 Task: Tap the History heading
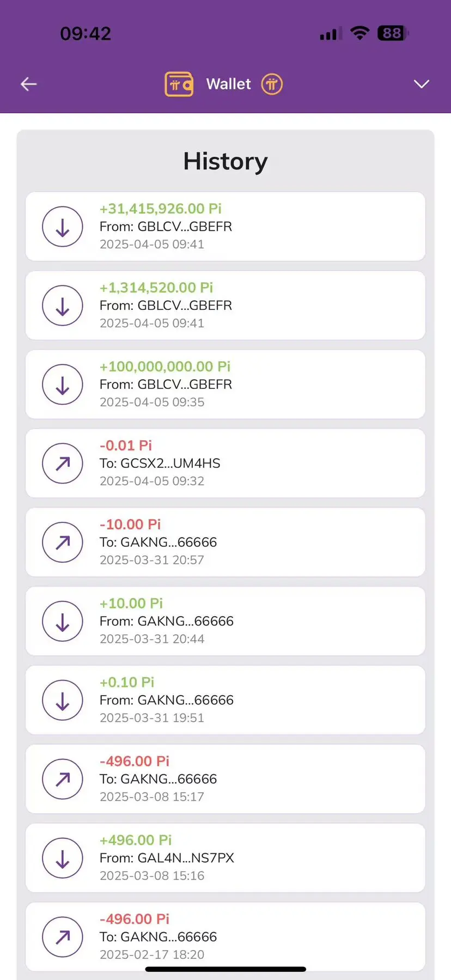225,161
